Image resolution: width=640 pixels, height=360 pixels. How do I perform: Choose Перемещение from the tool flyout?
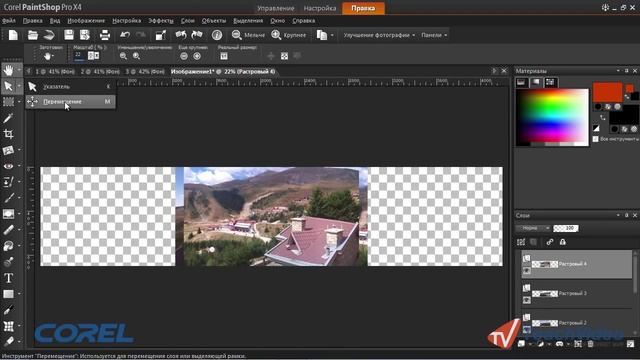click(x=70, y=102)
